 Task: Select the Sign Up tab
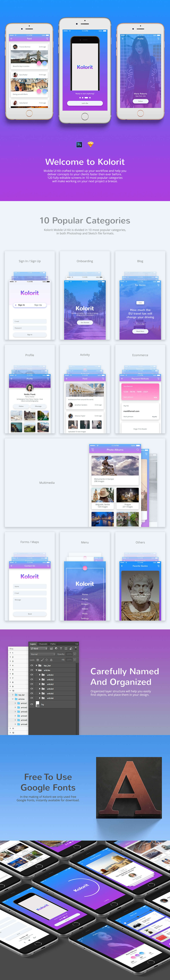38,305
